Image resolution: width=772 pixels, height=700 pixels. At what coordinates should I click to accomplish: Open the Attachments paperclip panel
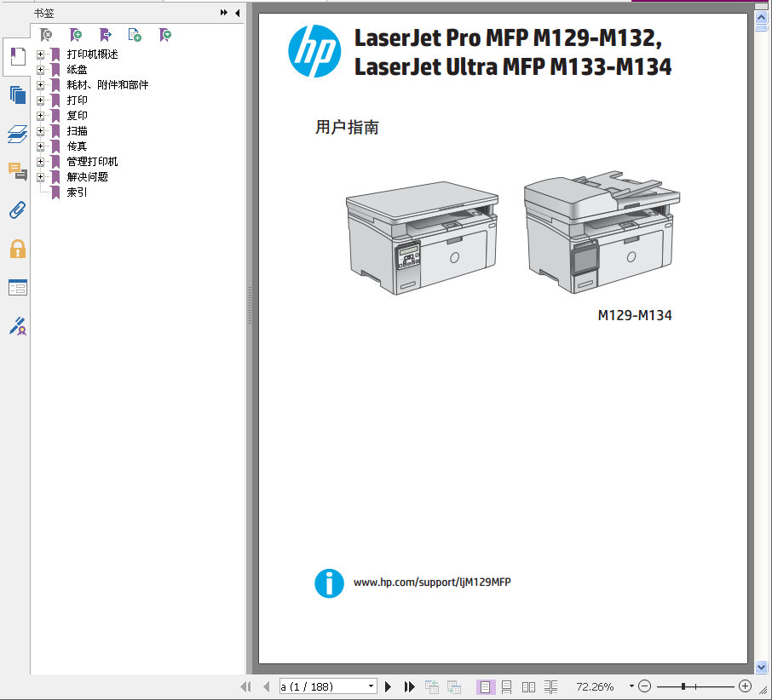tap(18, 210)
